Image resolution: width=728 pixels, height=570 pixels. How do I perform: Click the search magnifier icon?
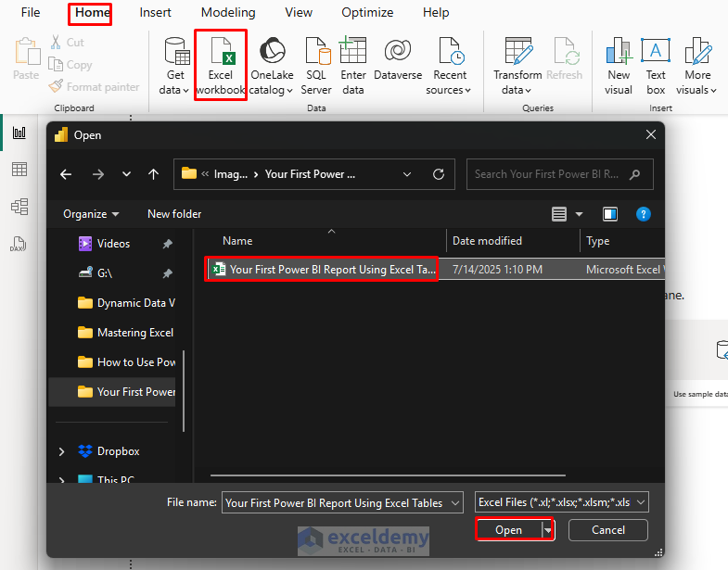pos(634,174)
